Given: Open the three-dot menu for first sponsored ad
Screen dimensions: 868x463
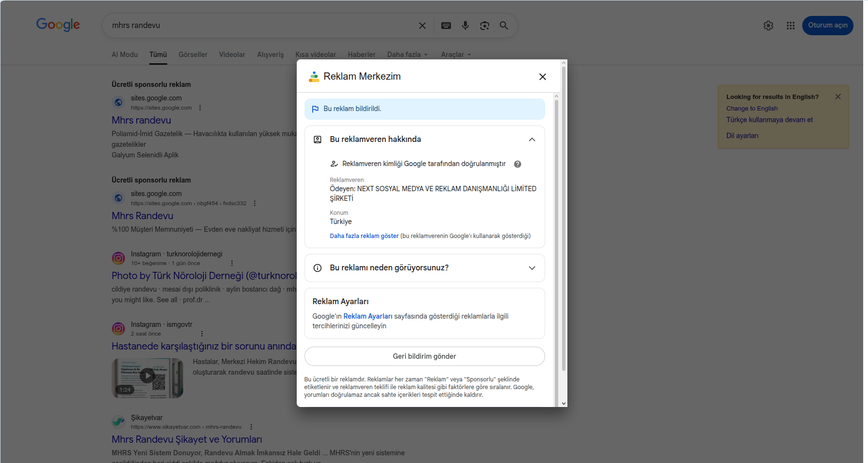Looking at the screenshot, I should pyautogui.click(x=200, y=108).
